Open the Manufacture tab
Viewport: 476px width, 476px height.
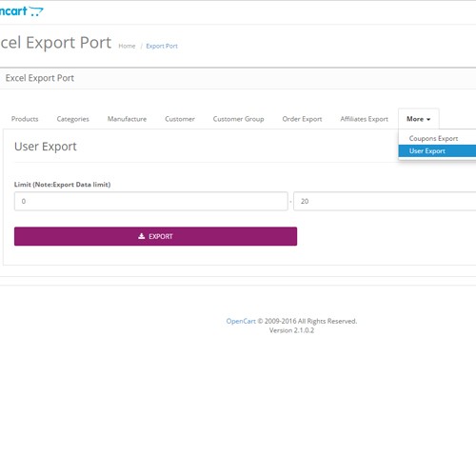coord(127,119)
